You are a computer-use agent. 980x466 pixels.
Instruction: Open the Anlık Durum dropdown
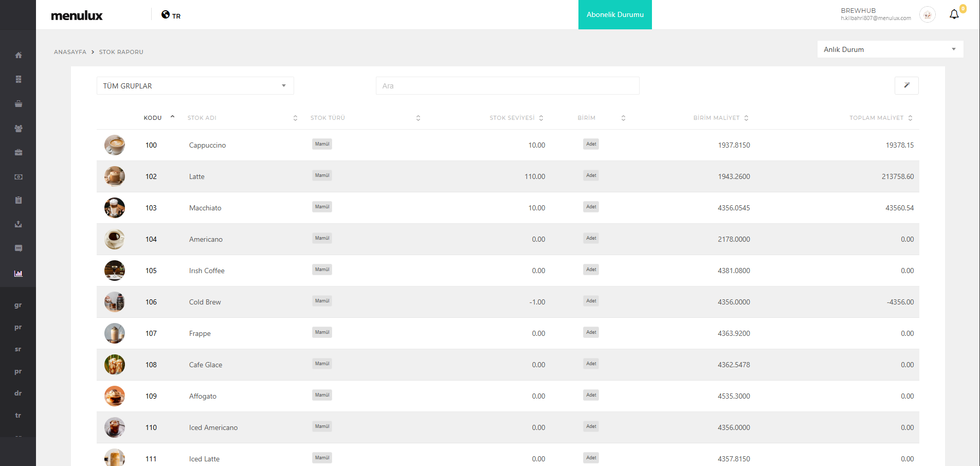(x=890, y=49)
